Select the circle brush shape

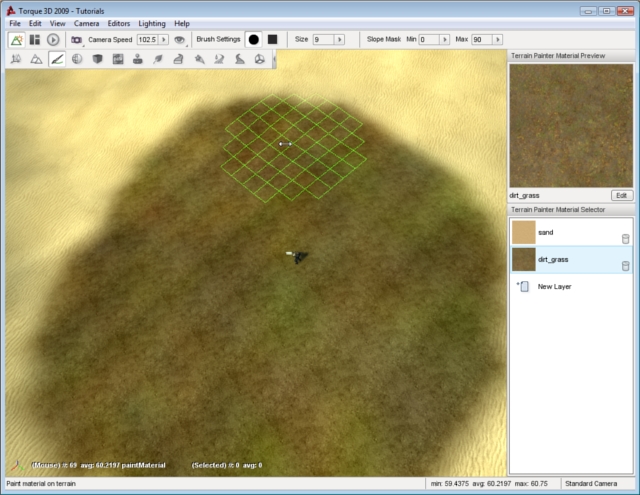(x=253, y=40)
